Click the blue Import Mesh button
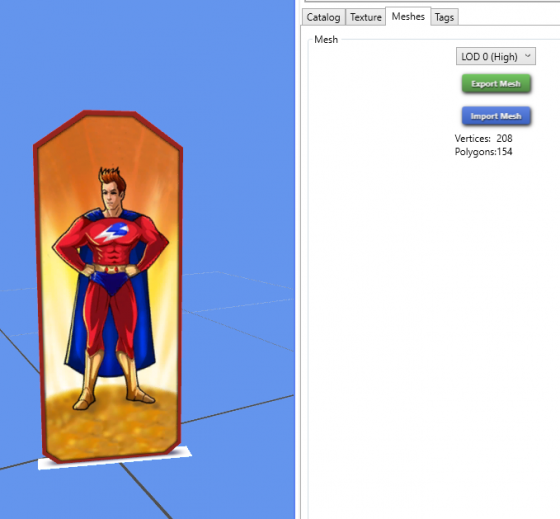 (496, 116)
